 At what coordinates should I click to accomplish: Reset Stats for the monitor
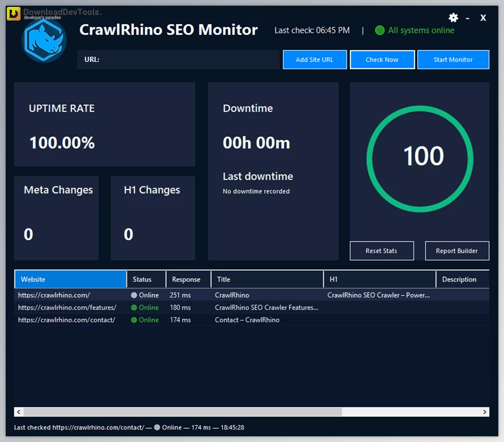[x=381, y=251]
